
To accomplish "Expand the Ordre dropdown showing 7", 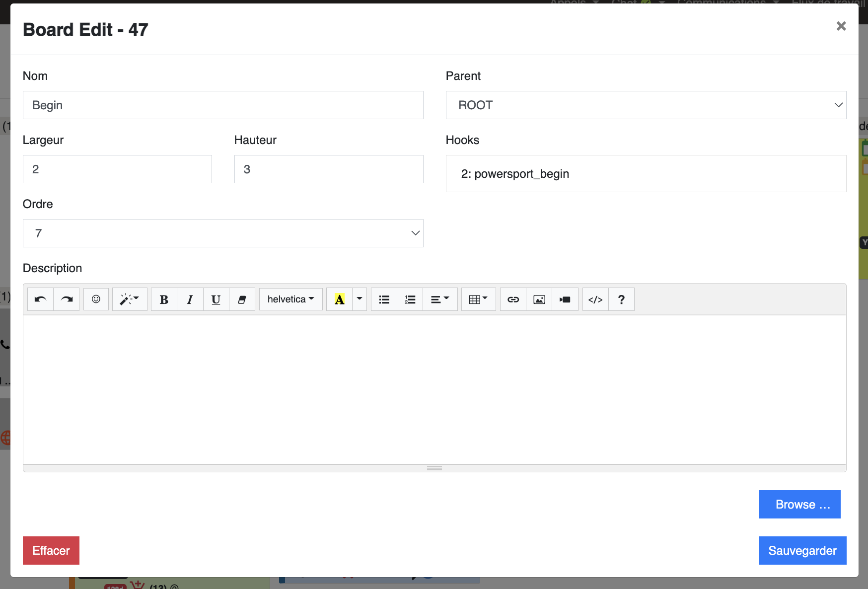I will click(223, 233).
